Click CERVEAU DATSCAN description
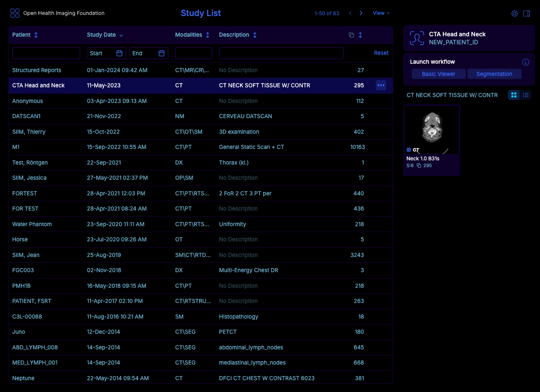Screen dimensions: 540x392 point(246,116)
